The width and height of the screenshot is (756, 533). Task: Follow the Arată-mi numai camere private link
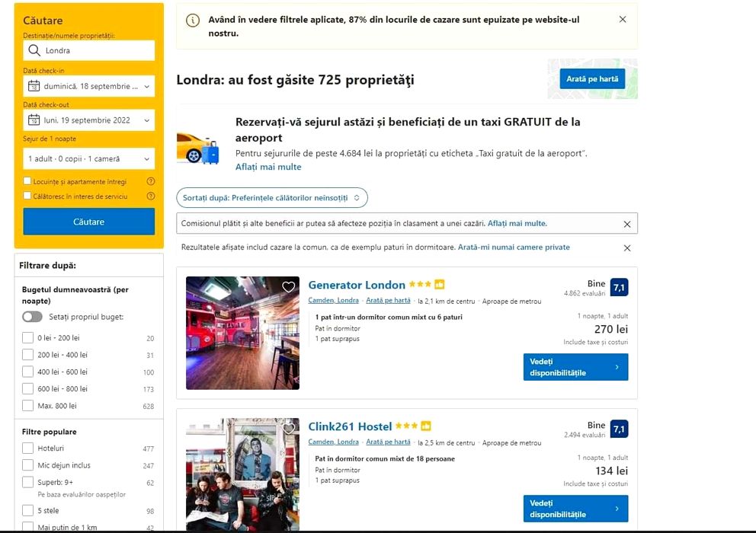tap(514, 247)
